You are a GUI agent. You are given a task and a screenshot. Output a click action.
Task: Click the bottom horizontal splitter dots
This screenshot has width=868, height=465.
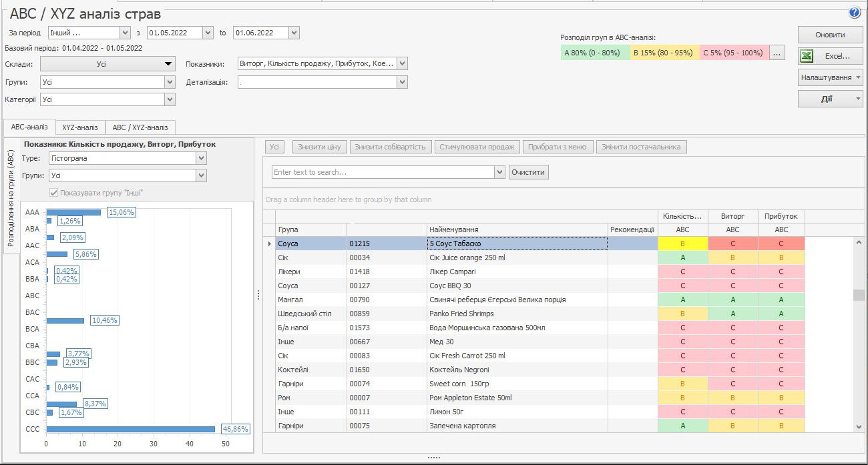pyautogui.click(x=434, y=458)
